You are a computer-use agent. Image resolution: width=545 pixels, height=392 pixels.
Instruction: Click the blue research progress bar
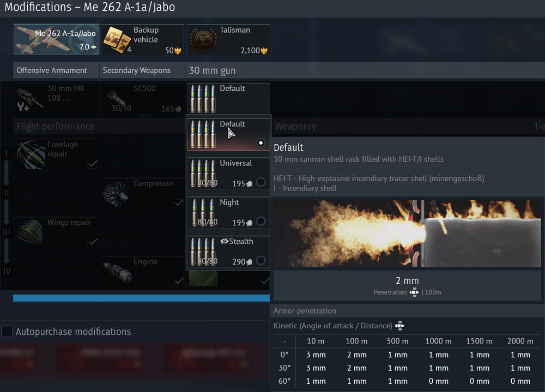(x=140, y=297)
